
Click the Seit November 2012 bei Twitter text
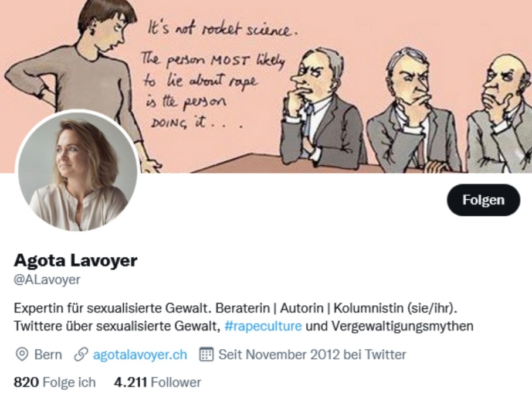click(x=312, y=354)
